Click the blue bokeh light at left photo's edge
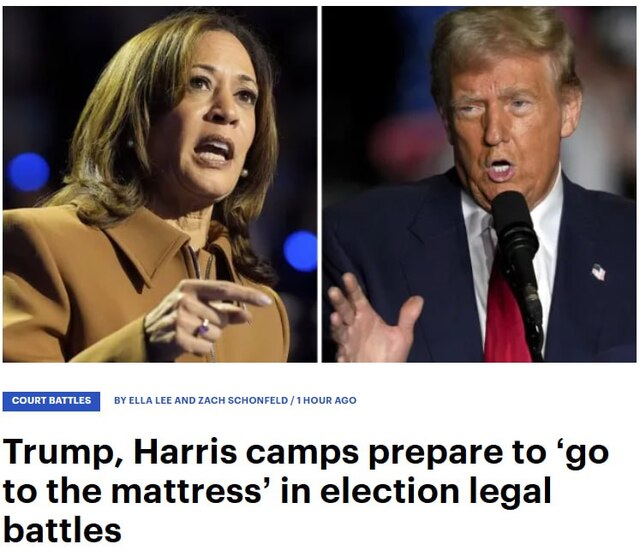Viewport: 640px width, 556px height. coord(28,172)
